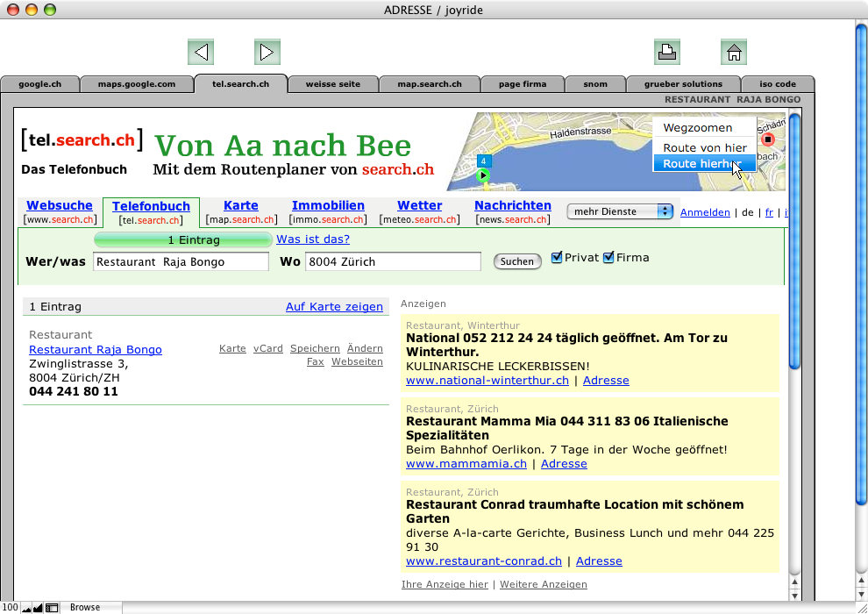Open the print icon
Image resolution: width=868 pixels, height=614 pixels.
[x=667, y=52]
